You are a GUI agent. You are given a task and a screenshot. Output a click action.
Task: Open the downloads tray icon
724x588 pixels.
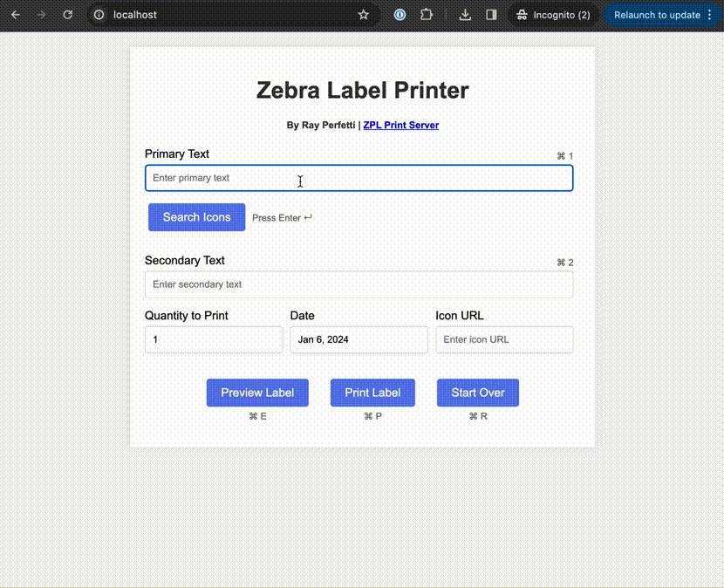pos(466,15)
